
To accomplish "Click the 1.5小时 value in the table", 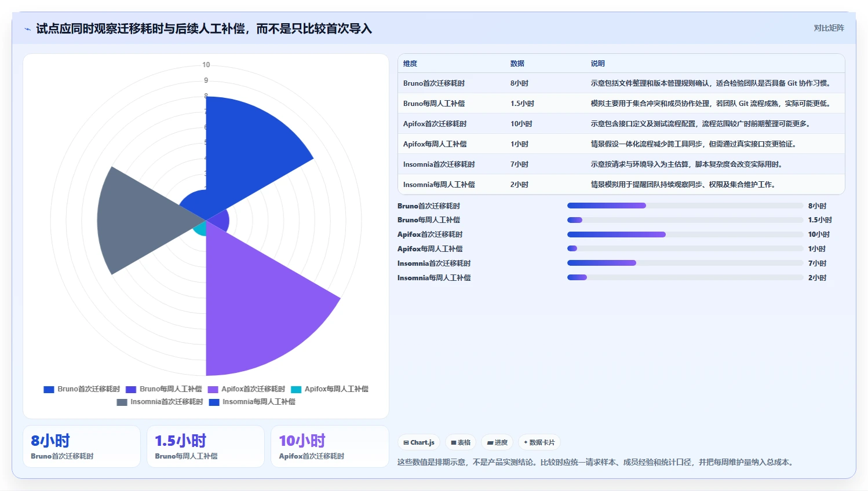I will [522, 104].
